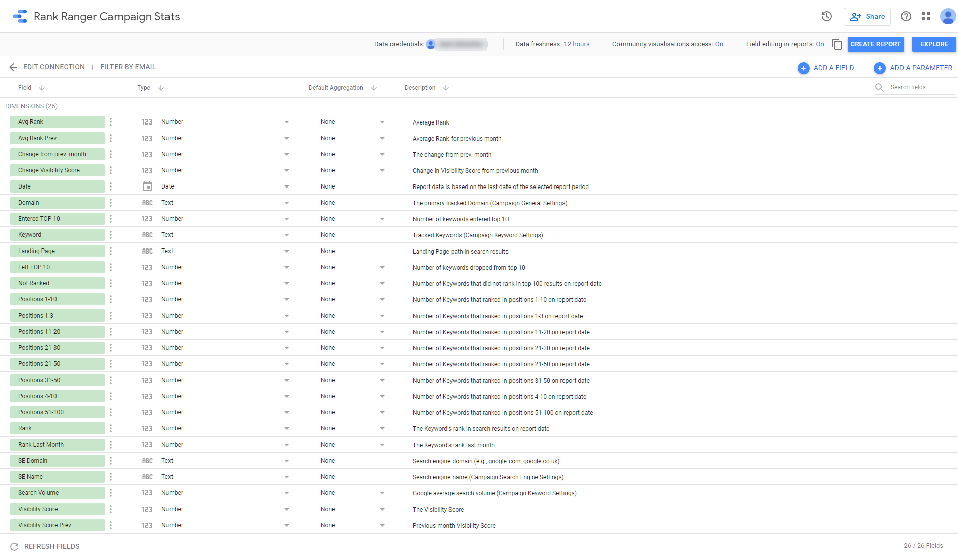958x560 pixels.
Task: Open the user account avatar
Action: point(947,16)
